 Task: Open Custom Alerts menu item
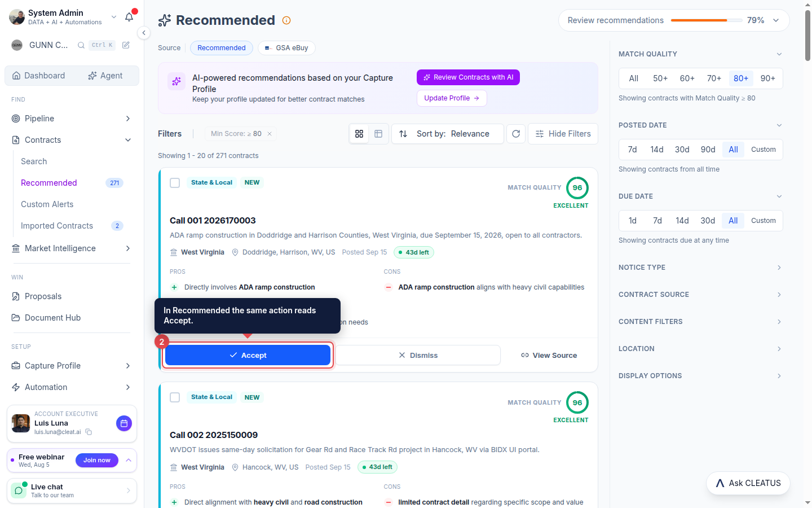click(x=47, y=204)
